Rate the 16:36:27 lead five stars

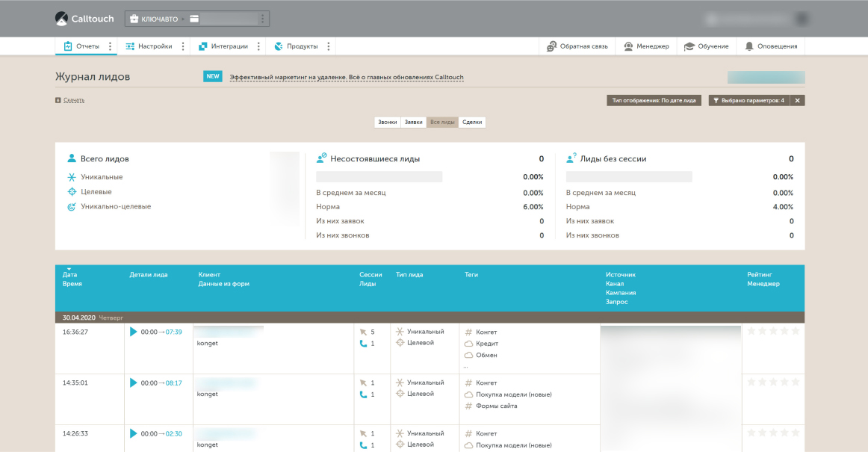796,331
